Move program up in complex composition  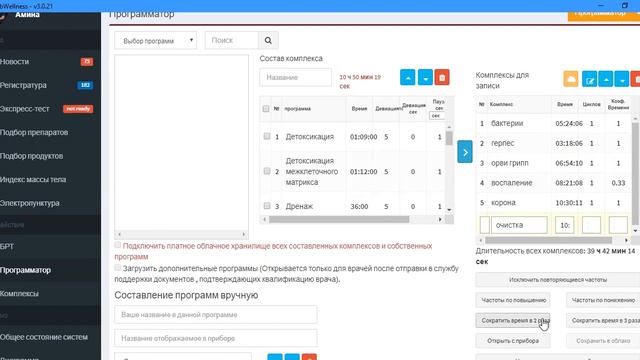pos(408,77)
